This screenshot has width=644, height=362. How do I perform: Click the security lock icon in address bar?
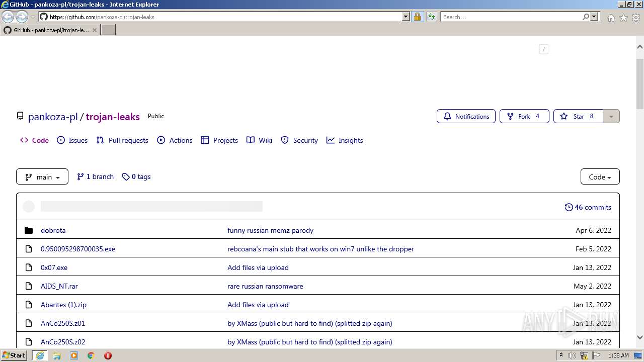point(417,17)
